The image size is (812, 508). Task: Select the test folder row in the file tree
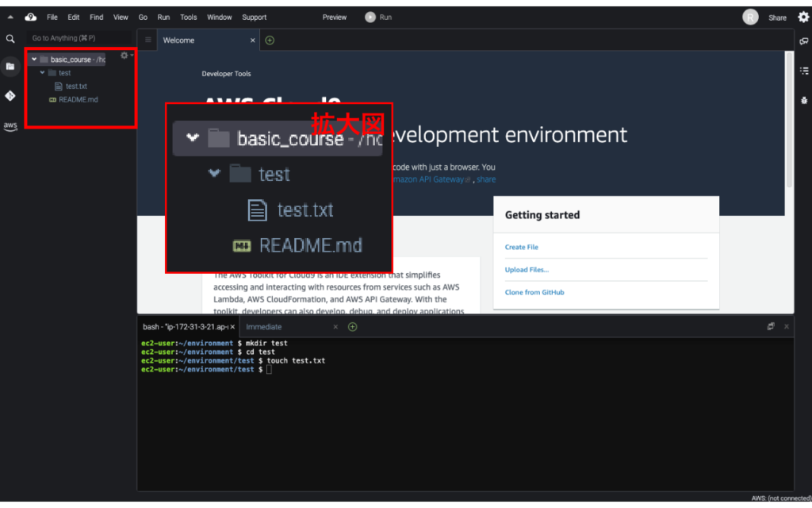pyautogui.click(x=63, y=72)
